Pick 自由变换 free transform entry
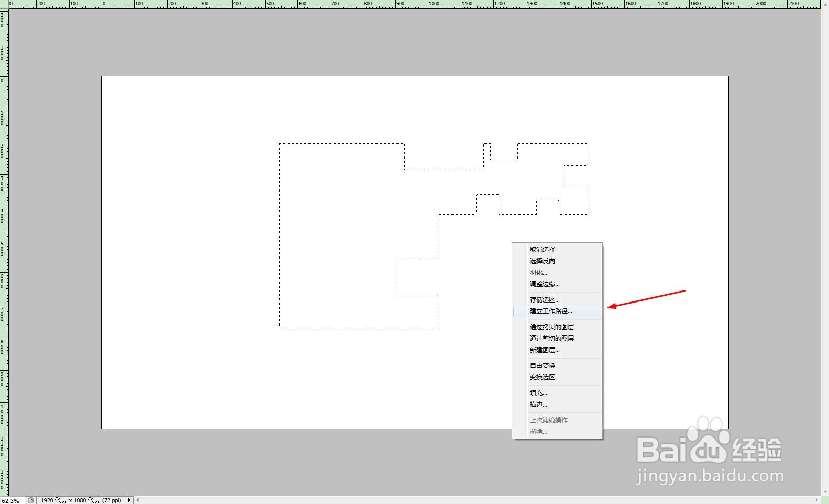The image size is (829, 504). pyautogui.click(x=557, y=366)
